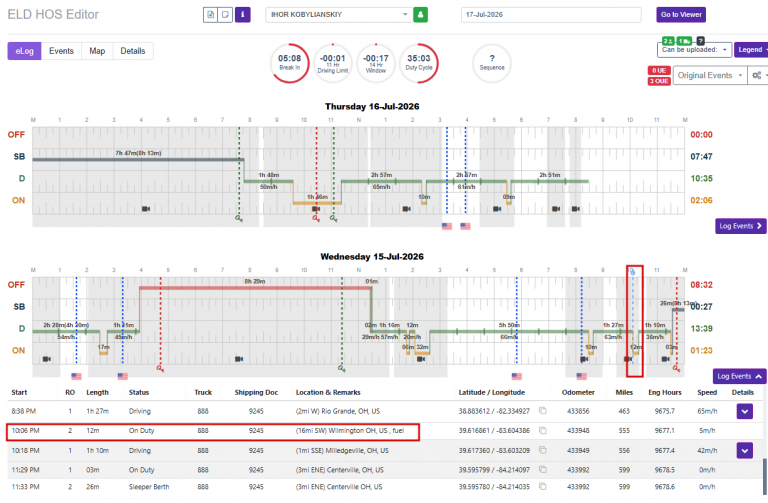Open the 'Can be uploaded' dropdown
This screenshot has height=503, width=768.
click(694, 49)
